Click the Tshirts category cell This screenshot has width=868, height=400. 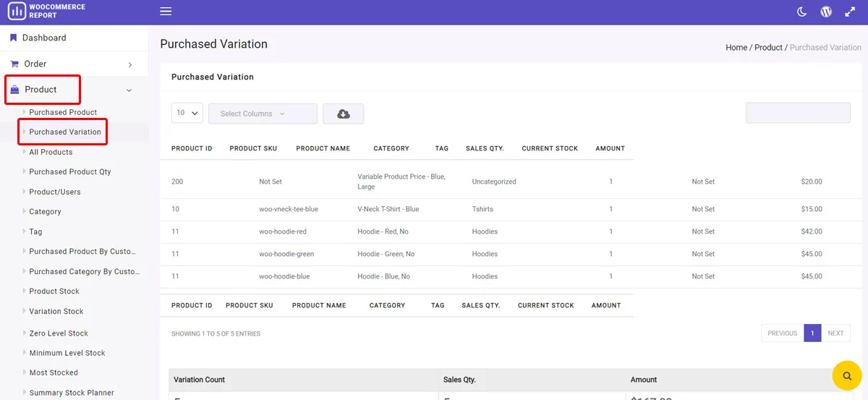click(x=482, y=209)
